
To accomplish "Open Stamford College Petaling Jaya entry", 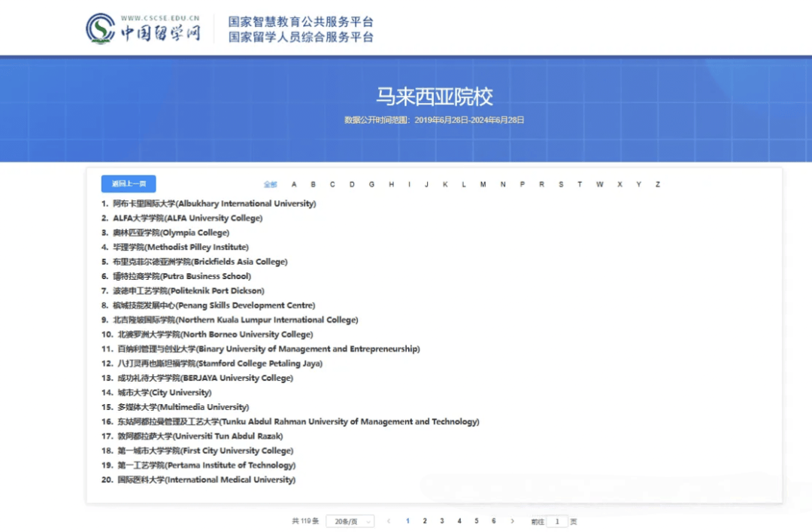I will click(220, 363).
